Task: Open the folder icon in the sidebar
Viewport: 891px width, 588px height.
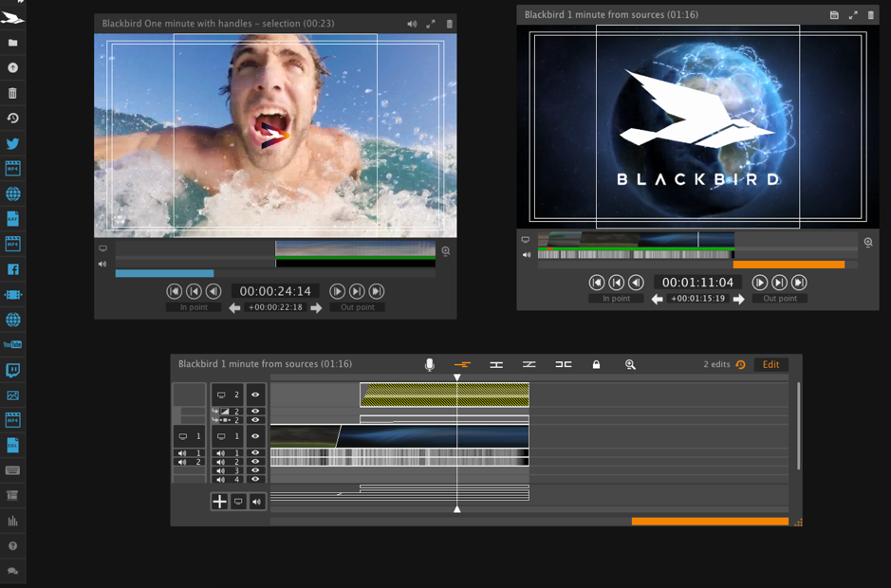Action: [12, 43]
